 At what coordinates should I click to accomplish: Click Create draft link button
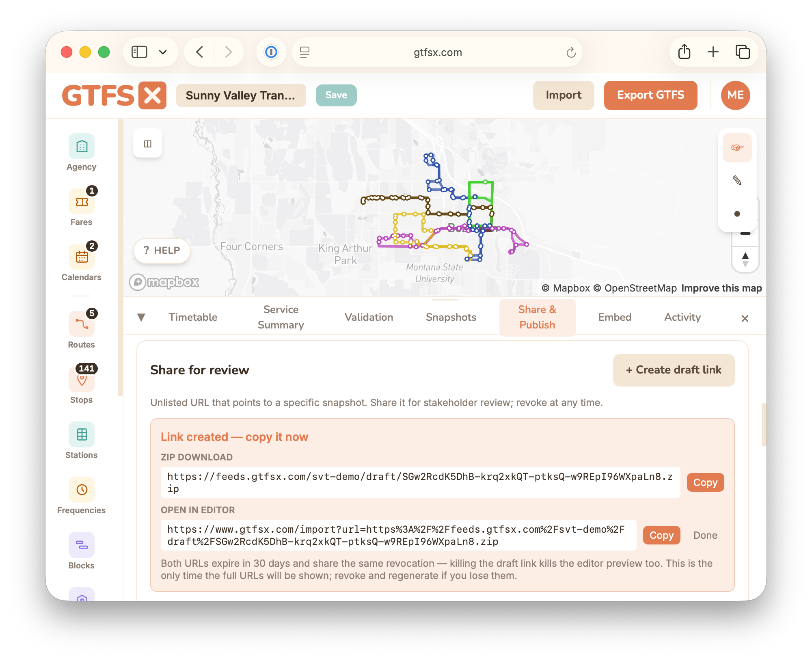pos(674,370)
